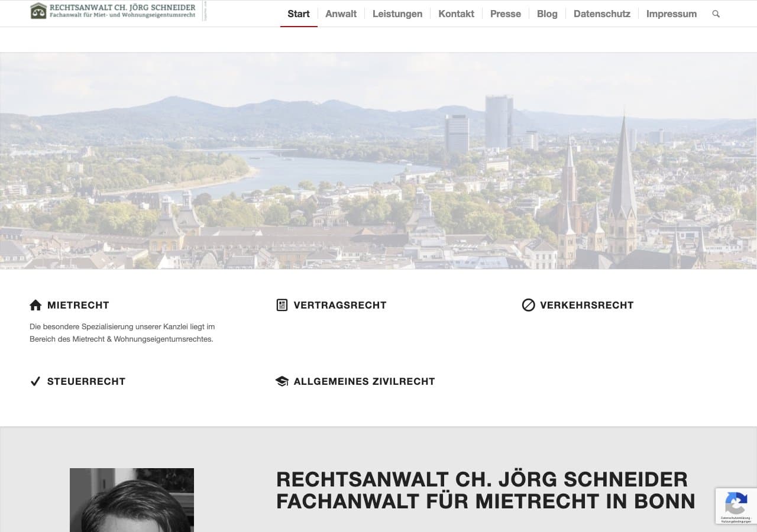The width and height of the screenshot is (757, 532).
Task: Click the Bonn cityscape banner image
Action: (x=378, y=160)
